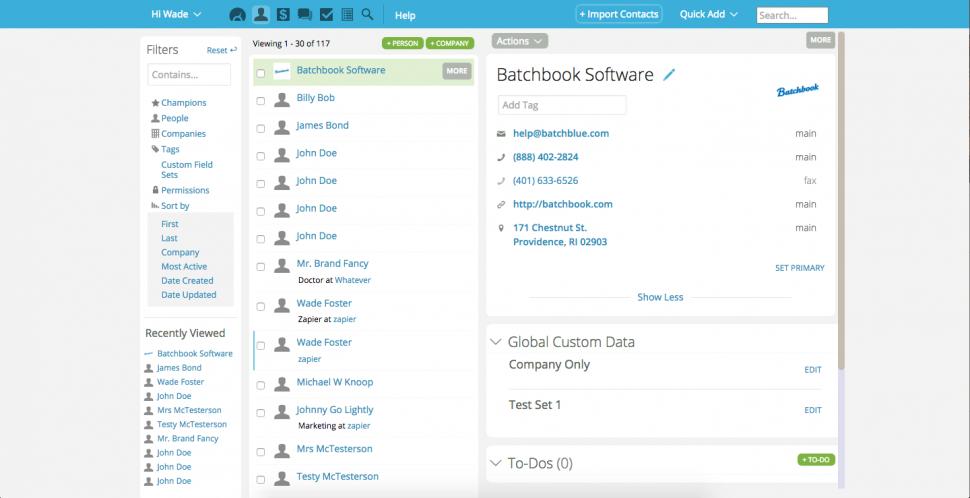Image resolution: width=970 pixels, height=498 pixels.
Task: Click the map pin icon next to 171 Chestnut St.
Action: [501, 228]
